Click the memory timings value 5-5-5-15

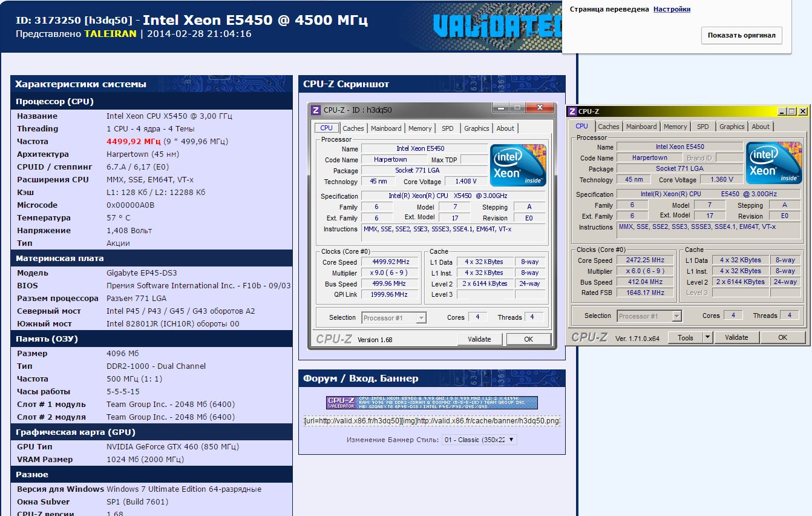[x=123, y=392]
